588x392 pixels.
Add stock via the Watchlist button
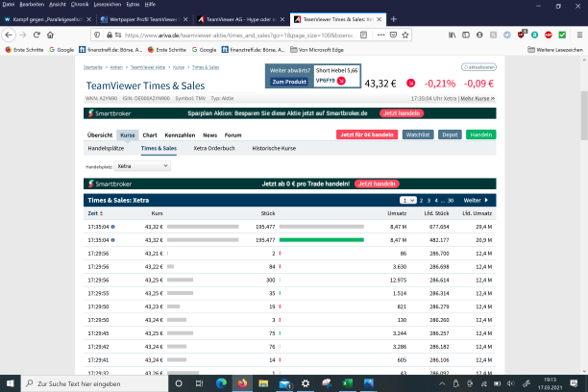click(x=416, y=135)
